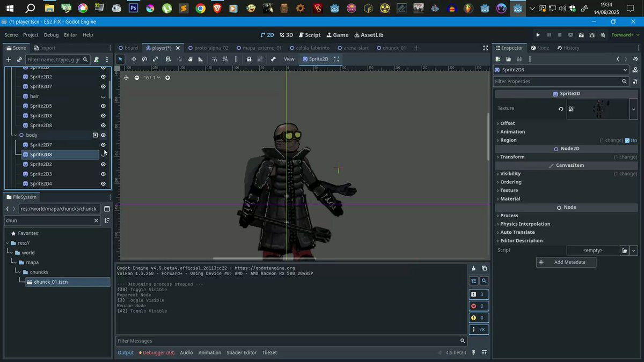The width and height of the screenshot is (644, 362).
Task: Click the lock selected node icon
Action: [x=249, y=59]
